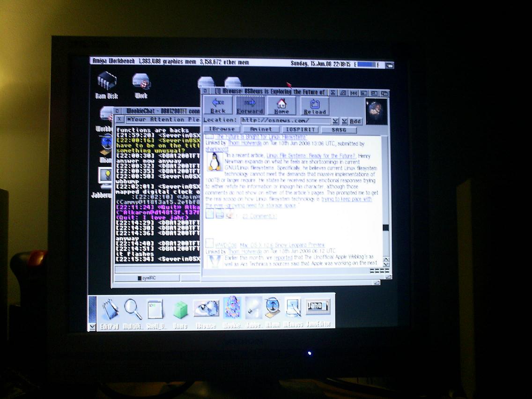Select the cynIRC server tab in WookieChat
Screen dimensions: 532x399
click(147, 278)
